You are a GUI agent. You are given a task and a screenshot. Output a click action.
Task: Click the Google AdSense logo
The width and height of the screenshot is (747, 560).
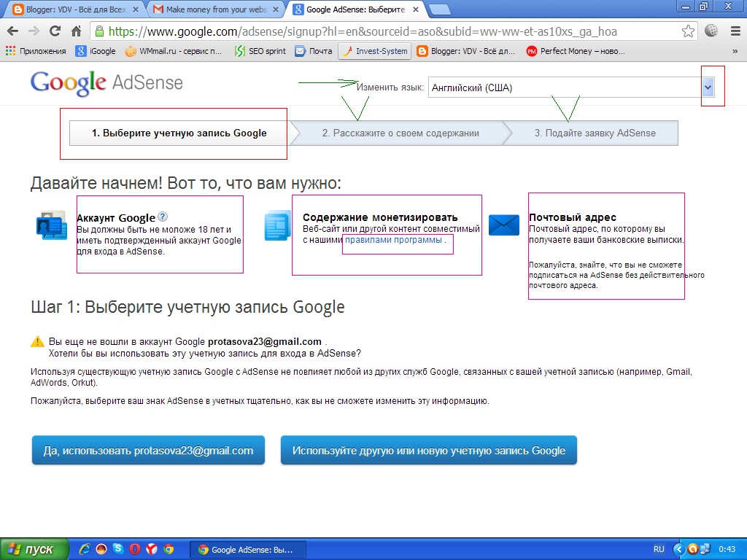click(x=107, y=83)
